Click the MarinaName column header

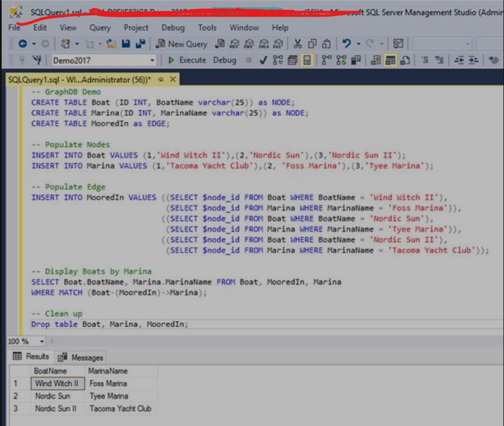click(121, 371)
